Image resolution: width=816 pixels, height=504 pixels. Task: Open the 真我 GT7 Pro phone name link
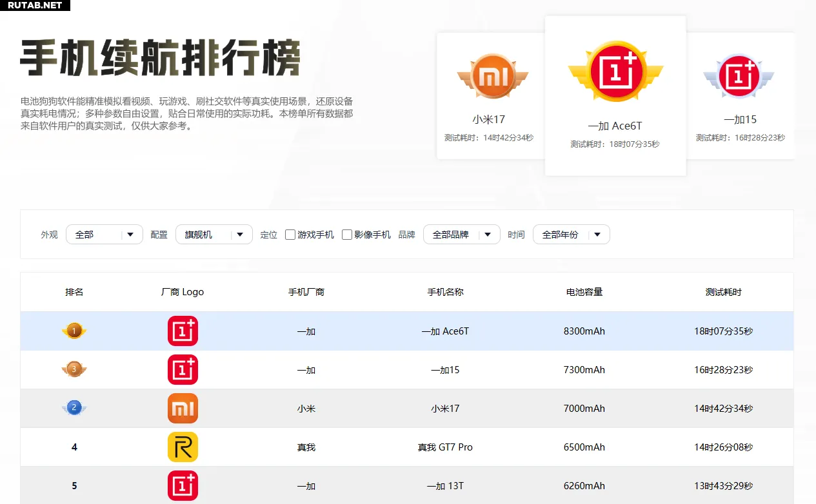click(445, 447)
